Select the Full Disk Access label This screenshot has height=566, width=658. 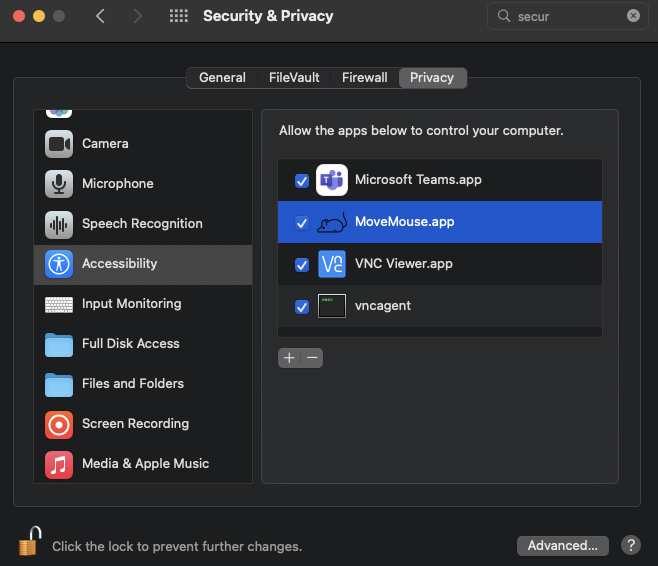131,344
